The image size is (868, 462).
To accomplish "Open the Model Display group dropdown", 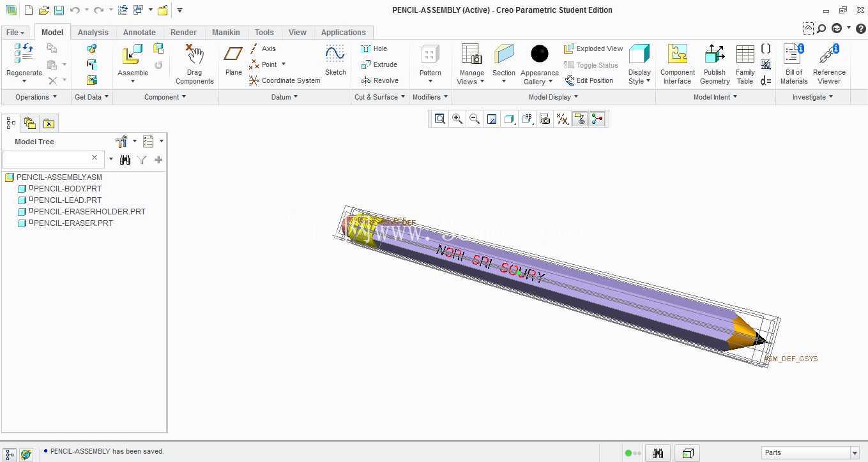I will (553, 97).
